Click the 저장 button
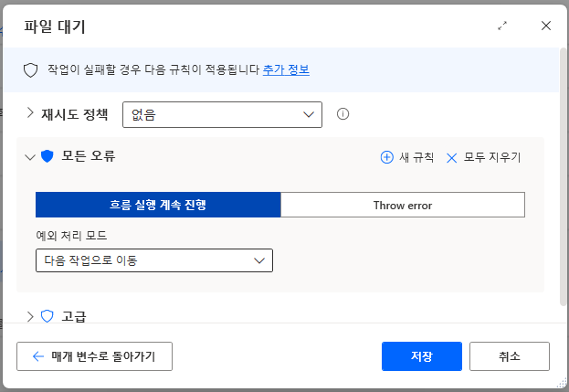 [422, 356]
